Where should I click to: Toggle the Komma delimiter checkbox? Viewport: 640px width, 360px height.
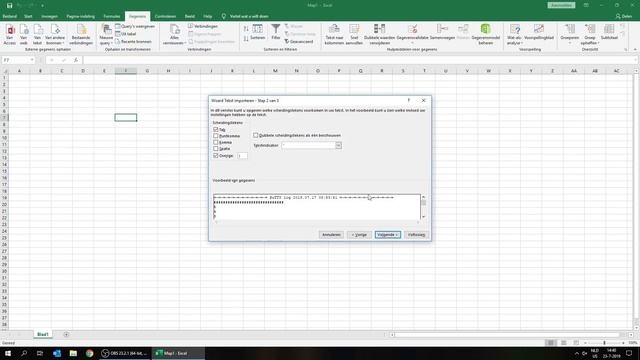tap(216, 142)
